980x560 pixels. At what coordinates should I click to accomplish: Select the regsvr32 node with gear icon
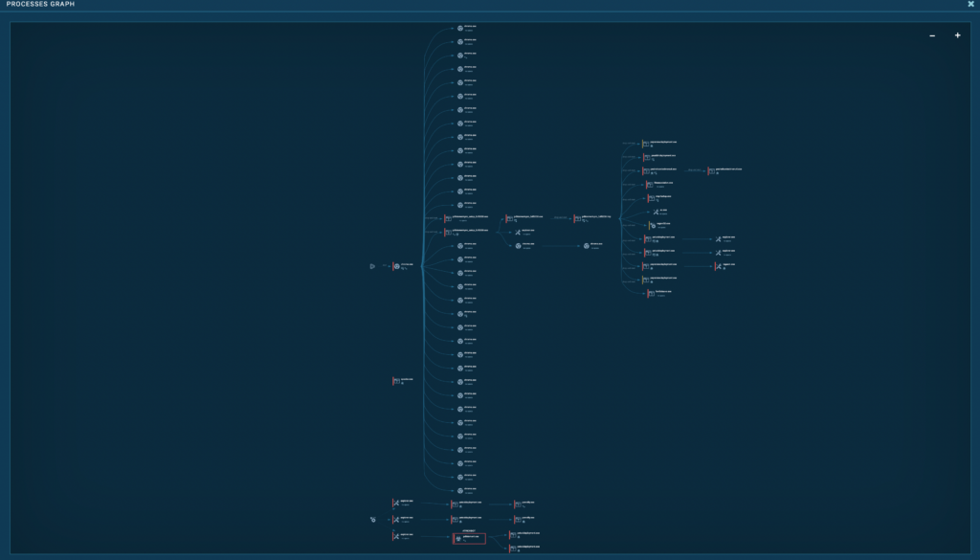(652, 225)
